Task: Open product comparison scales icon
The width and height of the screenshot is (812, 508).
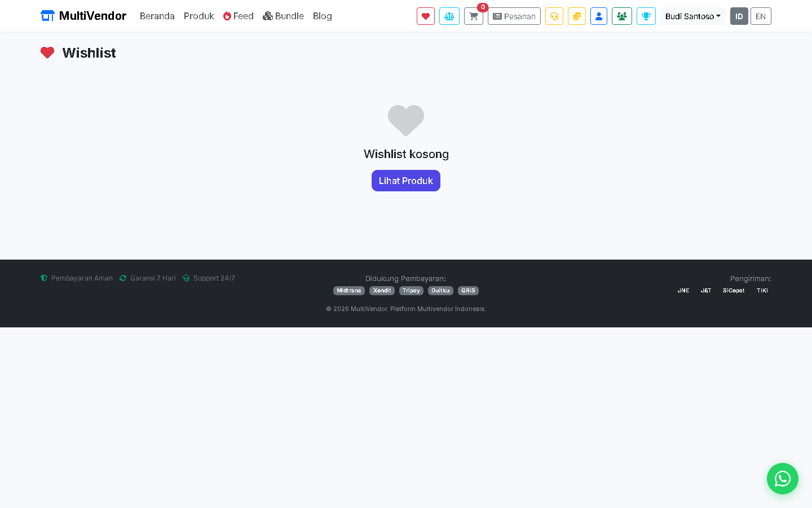Action: click(x=449, y=16)
